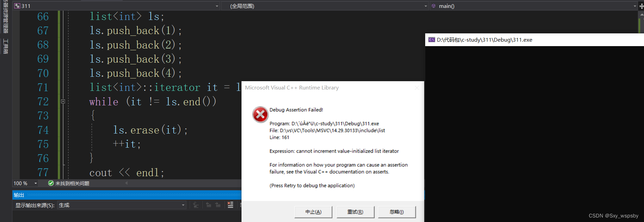Click the code line ls.push_back(2);

point(135,45)
